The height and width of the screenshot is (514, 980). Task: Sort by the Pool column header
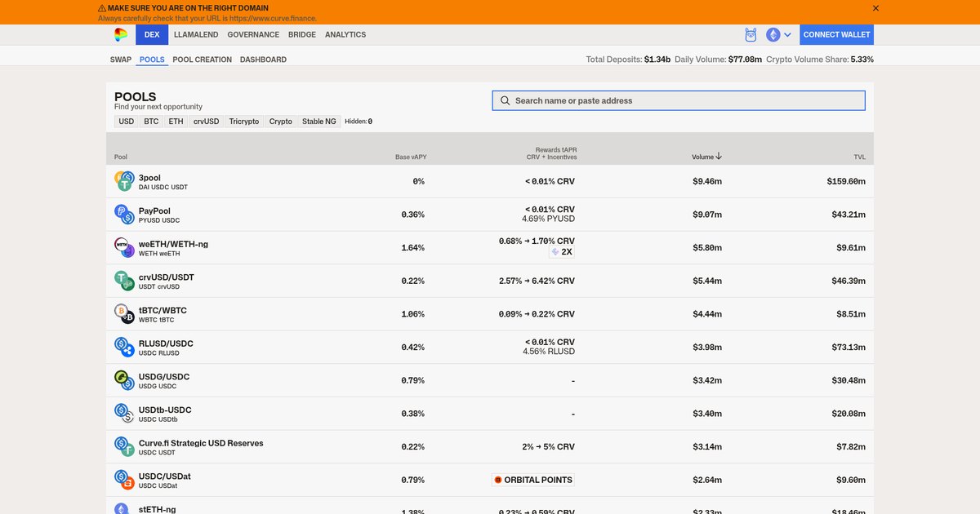click(x=121, y=157)
